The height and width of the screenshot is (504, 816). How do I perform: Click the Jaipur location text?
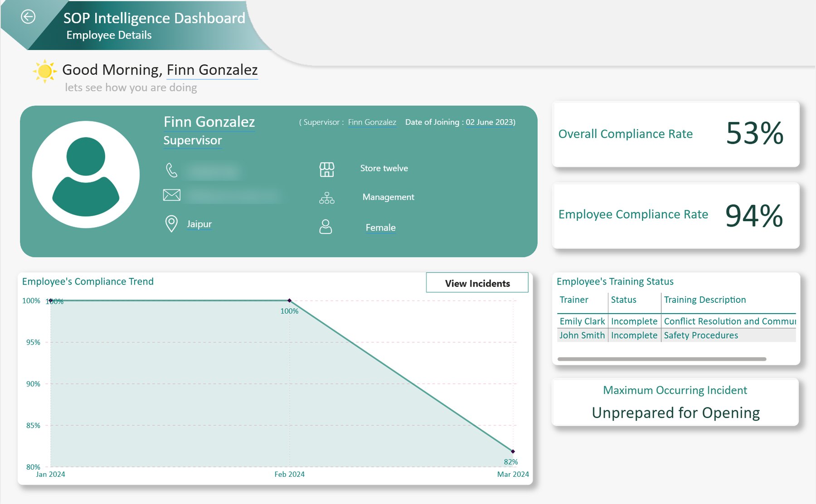pos(199,224)
